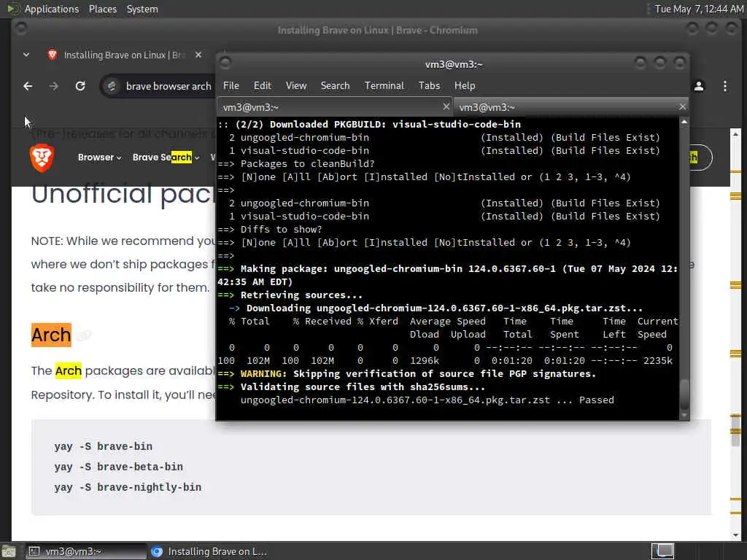Viewport: 747px width, 560px height.
Task: Click the site info icon in address bar
Action: 112,86
